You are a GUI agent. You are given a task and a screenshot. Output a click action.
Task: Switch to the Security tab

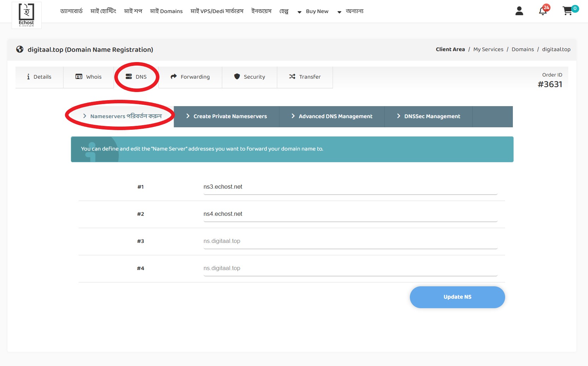click(249, 77)
